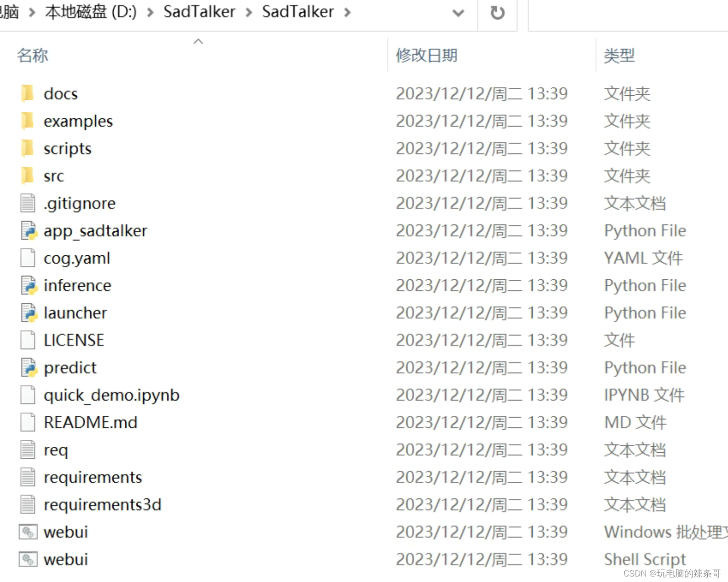Open the address bar history dropdown
Viewport: 728px width, 582px height.
point(458,13)
